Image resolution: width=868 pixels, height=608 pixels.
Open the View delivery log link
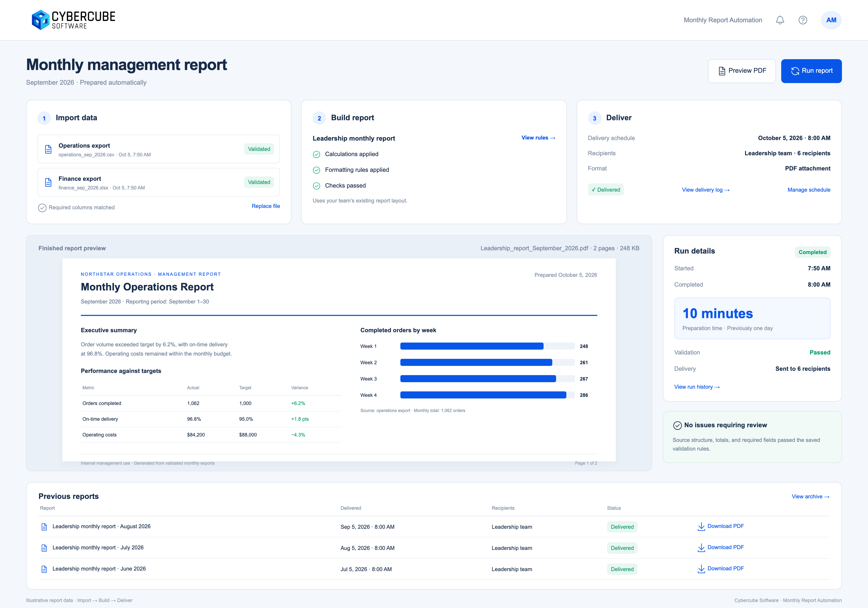coord(706,190)
